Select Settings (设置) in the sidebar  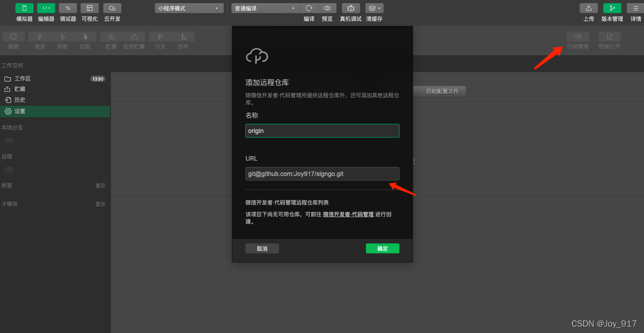55,111
